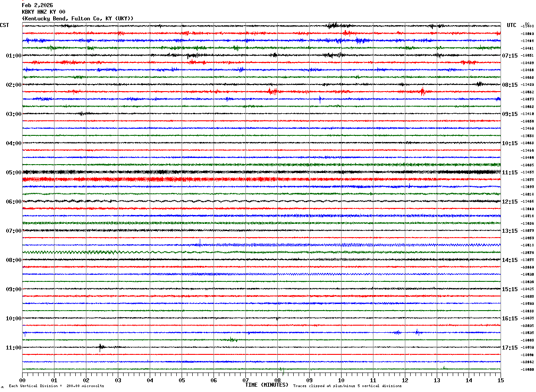Click the Traces clipped at plus/minus 5 note
Screen dimensions: 536x392
pos(347,386)
